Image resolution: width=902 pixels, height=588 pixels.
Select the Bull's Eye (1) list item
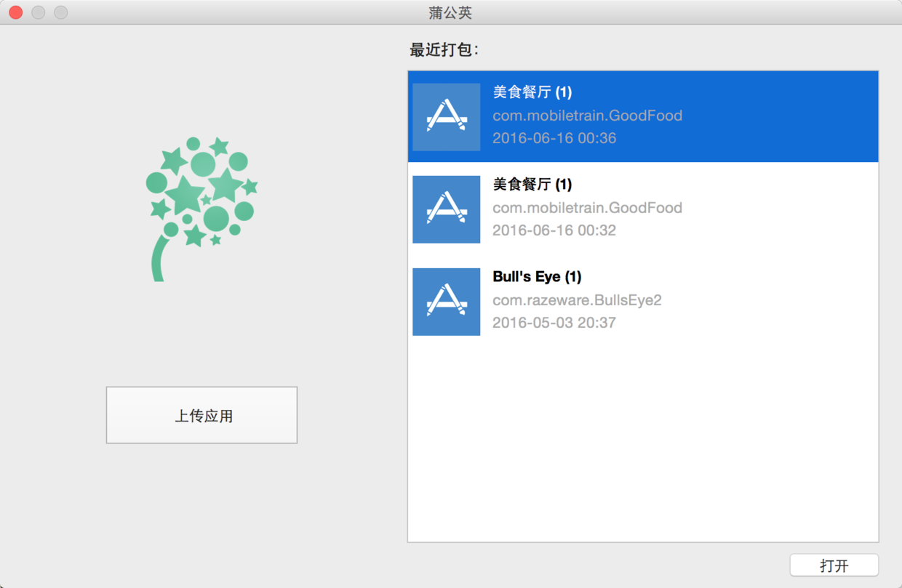coord(643,302)
